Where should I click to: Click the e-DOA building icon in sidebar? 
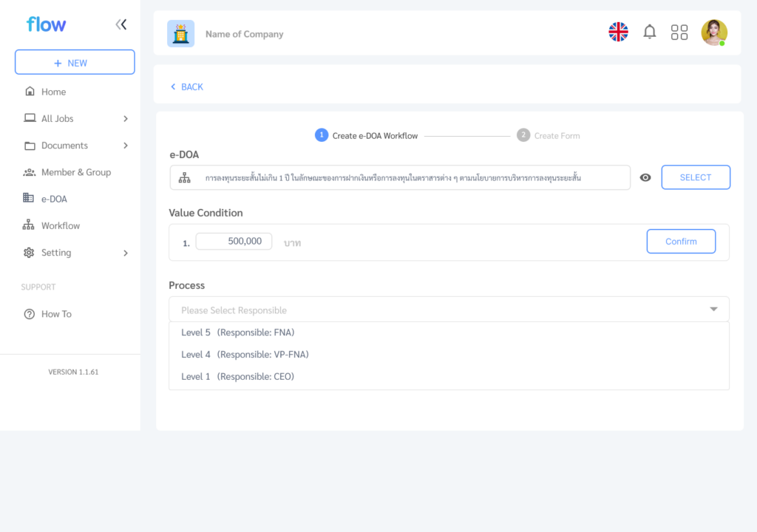[29, 198]
